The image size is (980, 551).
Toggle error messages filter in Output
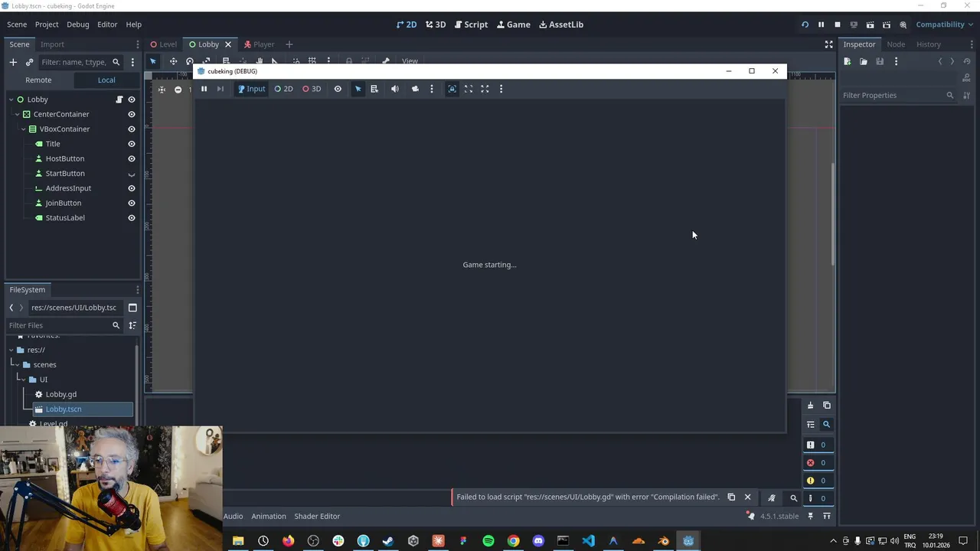818,462
